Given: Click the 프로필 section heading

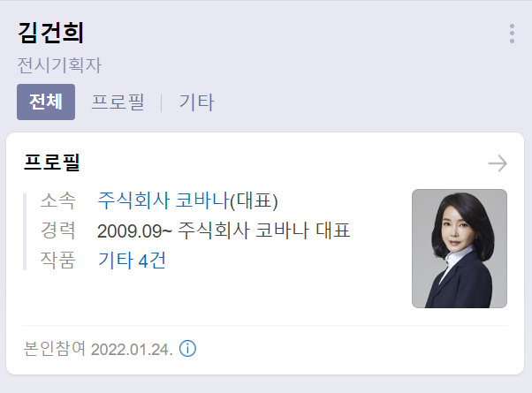Looking at the screenshot, I should [x=51, y=162].
